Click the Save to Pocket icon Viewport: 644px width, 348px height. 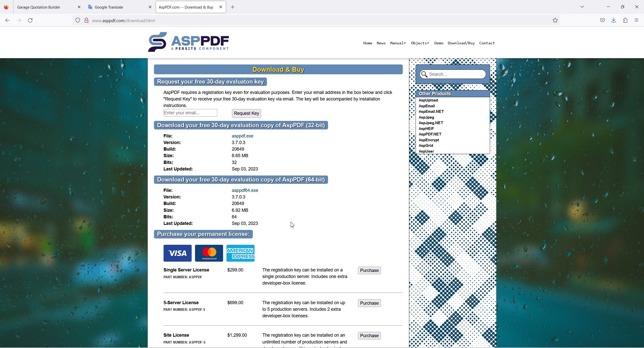click(x=602, y=20)
